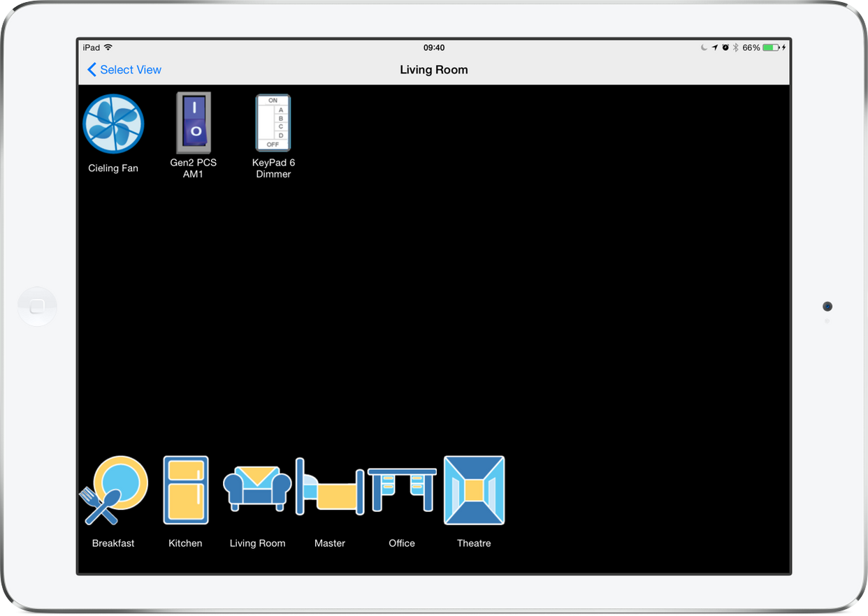Viewport: 868px width, 616px height.
Task: Select the Living Room couch icon
Action: pyautogui.click(x=257, y=489)
